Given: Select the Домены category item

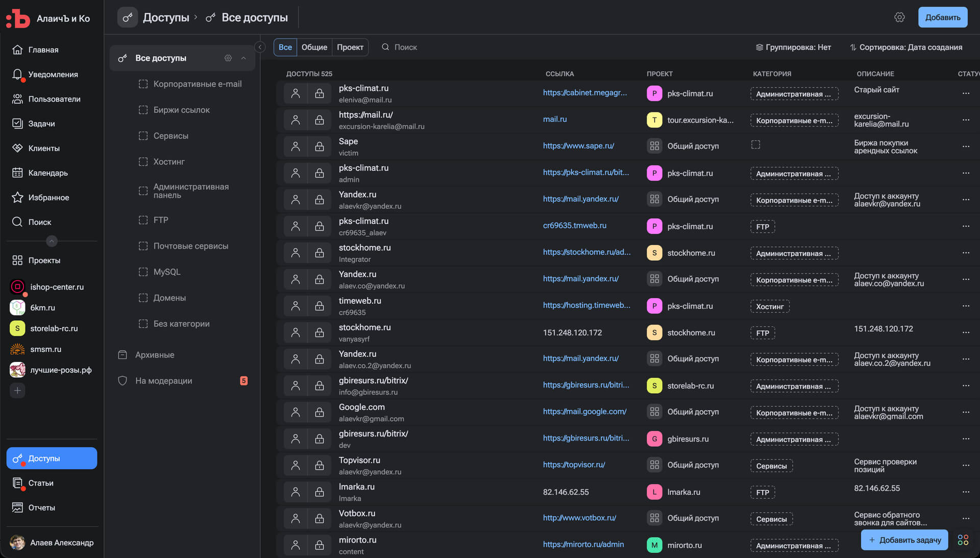Looking at the screenshot, I should (x=169, y=298).
